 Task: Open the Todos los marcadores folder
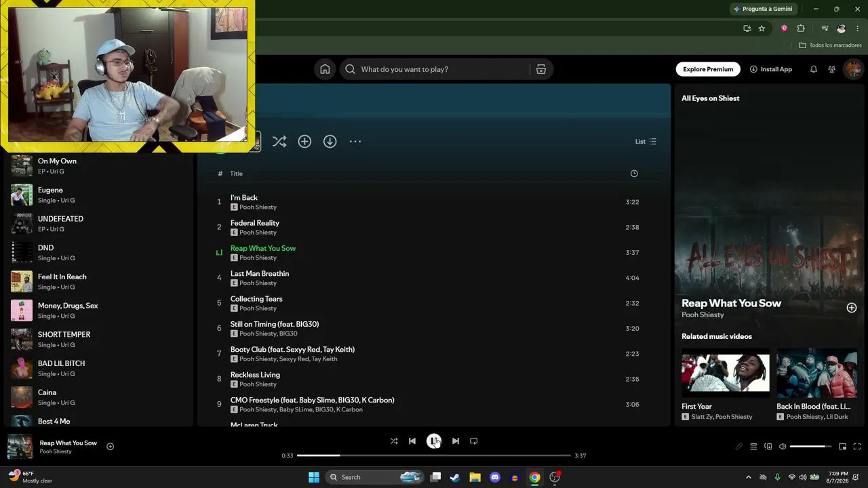pos(830,45)
